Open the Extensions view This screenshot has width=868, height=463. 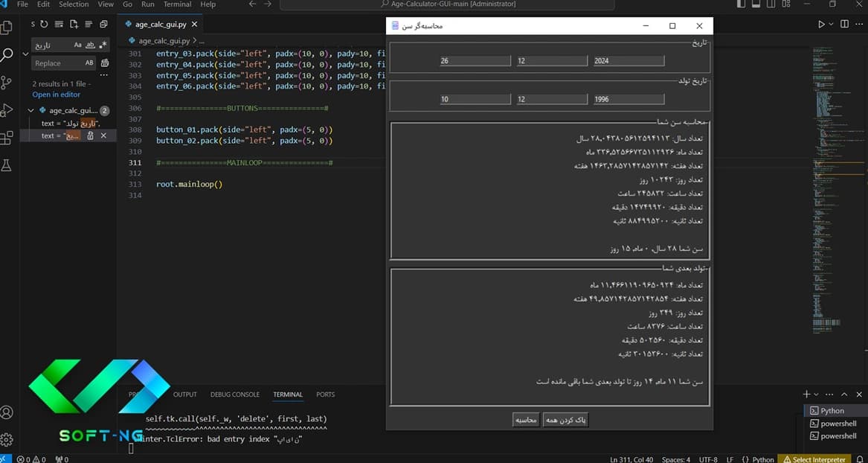point(7,138)
